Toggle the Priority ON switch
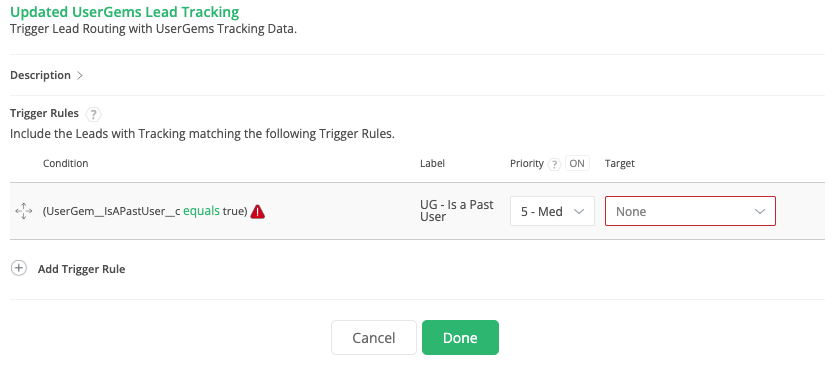Screen dimensions: 835x383 (x=577, y=164)
